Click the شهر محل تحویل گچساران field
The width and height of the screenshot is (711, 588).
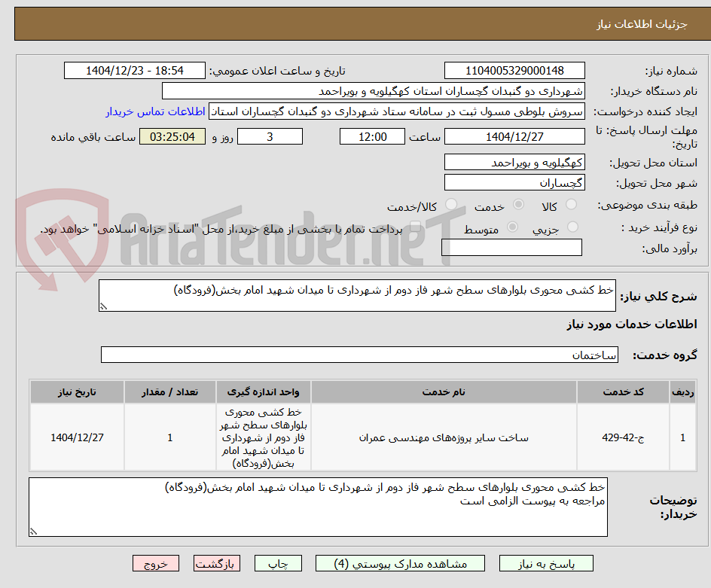pos(514,183)
